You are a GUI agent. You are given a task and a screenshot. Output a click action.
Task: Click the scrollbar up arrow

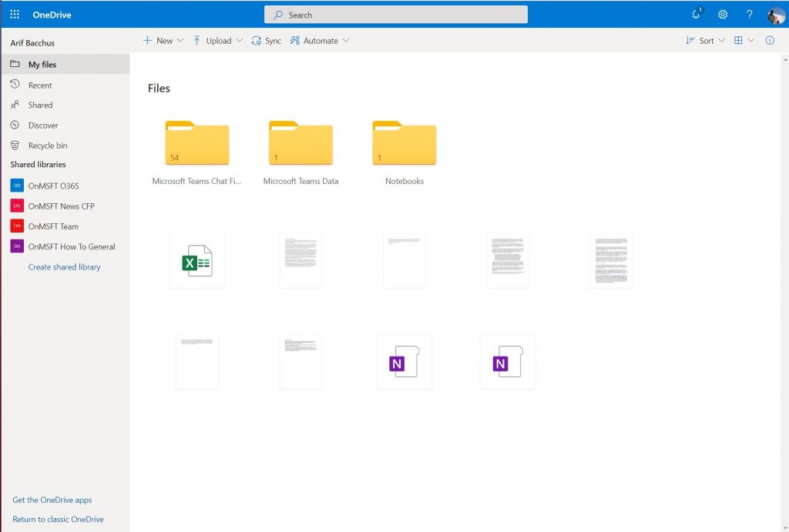[x=785, y=59]
